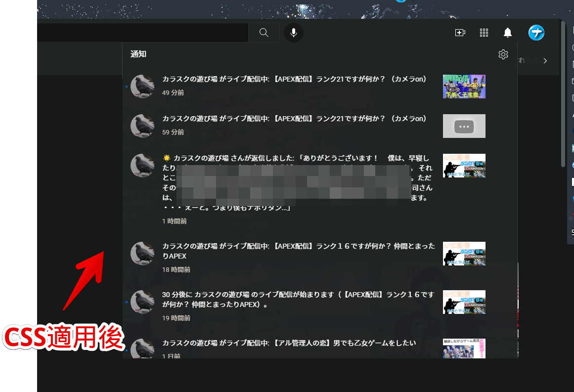Open notification settings gear icon
The image size is (574, 392).
[x=503, y=54]
